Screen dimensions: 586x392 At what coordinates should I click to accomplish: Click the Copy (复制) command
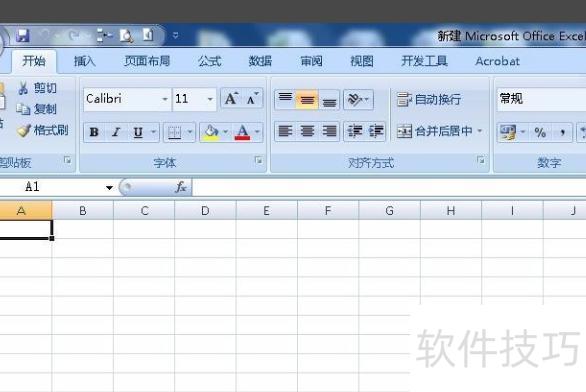coord(36,109)
